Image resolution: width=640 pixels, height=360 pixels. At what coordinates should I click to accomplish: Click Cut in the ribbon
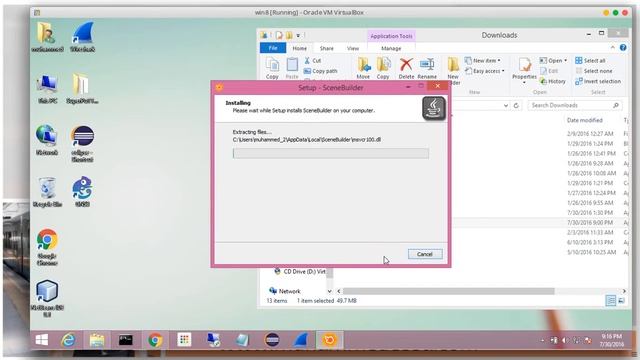pyautogui.click(x=313, y=60)
